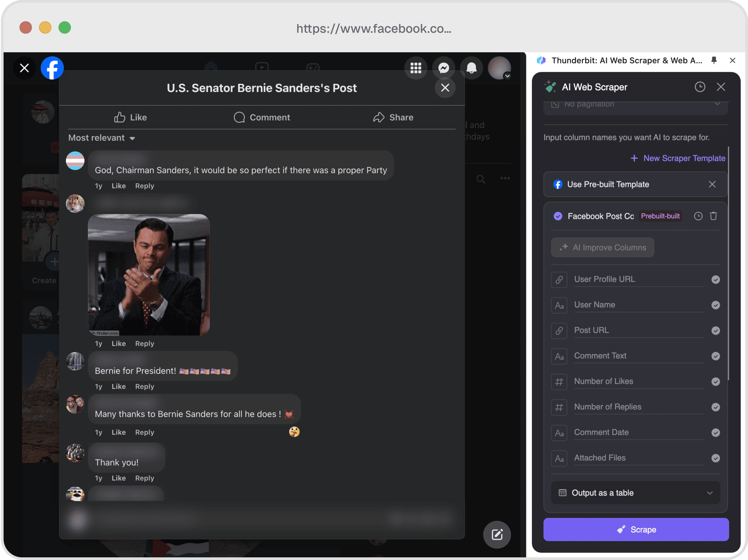Open the account profile avatar menu
This screenshot has height=560, width=748.
pos(499,68)
